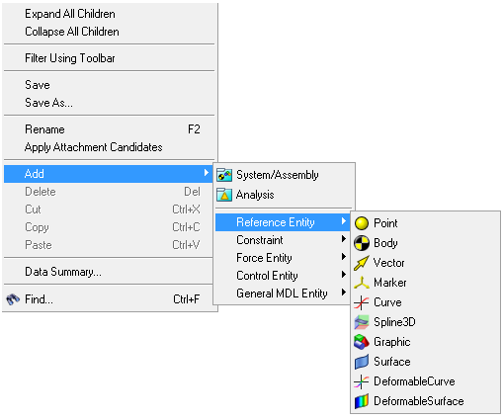
Task: Open Save As... dialog
Action: tap(109, 103)
